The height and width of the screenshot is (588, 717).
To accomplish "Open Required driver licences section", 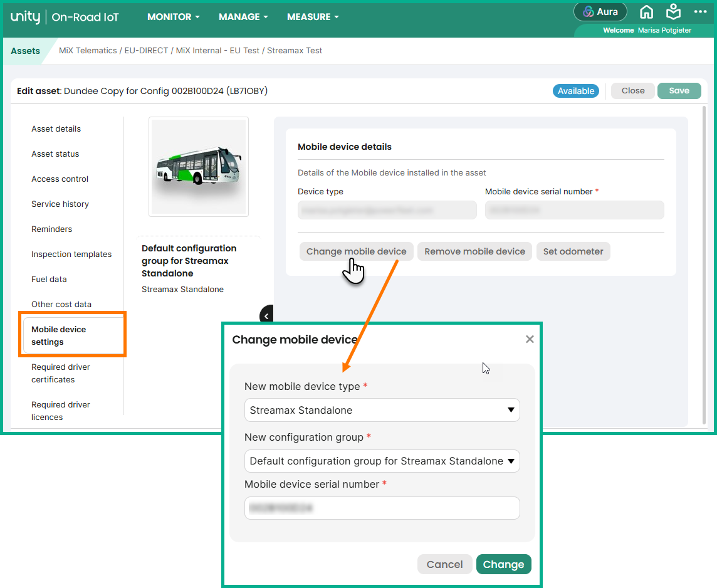I will (61, 411).
